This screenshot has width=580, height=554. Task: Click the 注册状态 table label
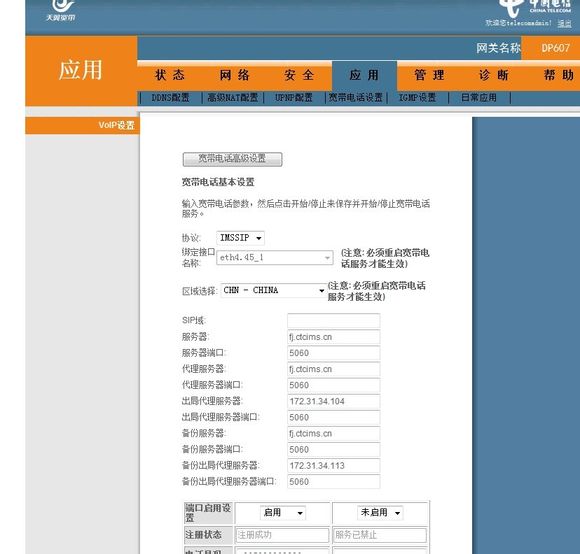(x=203, y=535)
